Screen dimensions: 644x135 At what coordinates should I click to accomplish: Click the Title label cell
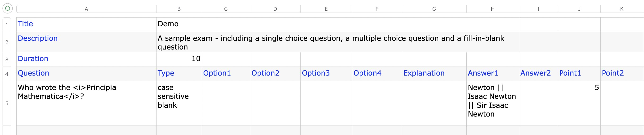coord(86,24)
